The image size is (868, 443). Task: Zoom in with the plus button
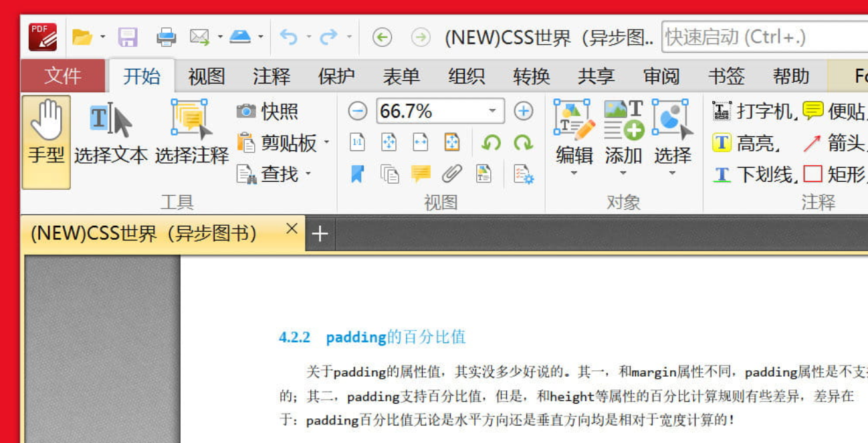[524, 111]
